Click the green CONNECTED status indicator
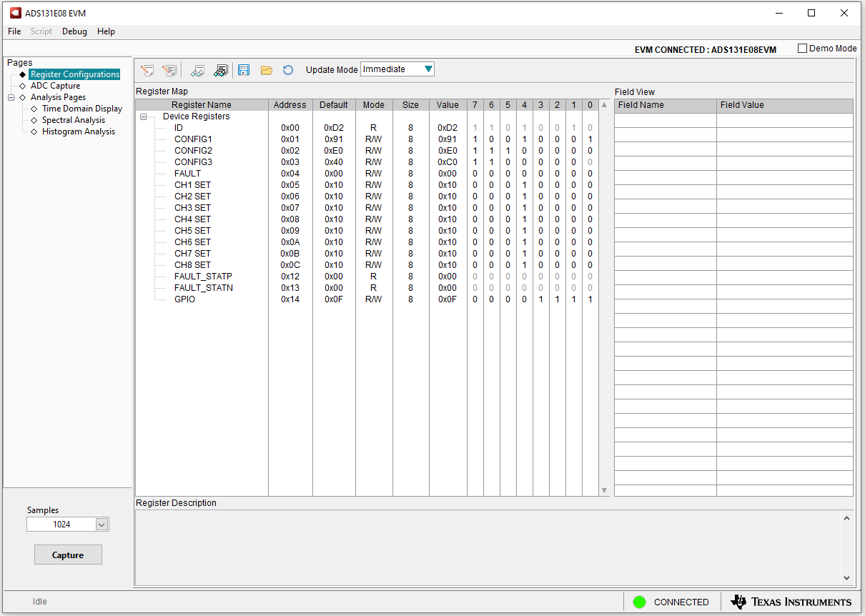The width and height of the screenshot is (865, 616). tap(640, 602)
